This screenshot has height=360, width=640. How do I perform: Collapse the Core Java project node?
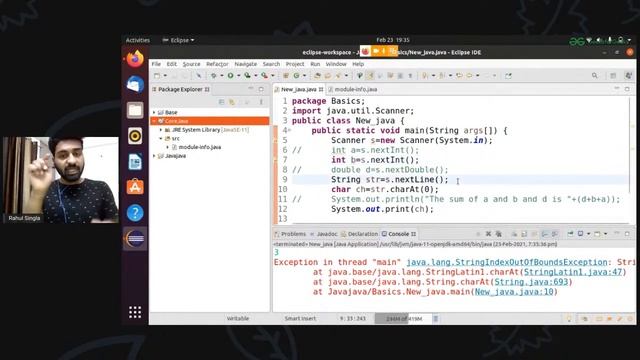coord(154,121)
